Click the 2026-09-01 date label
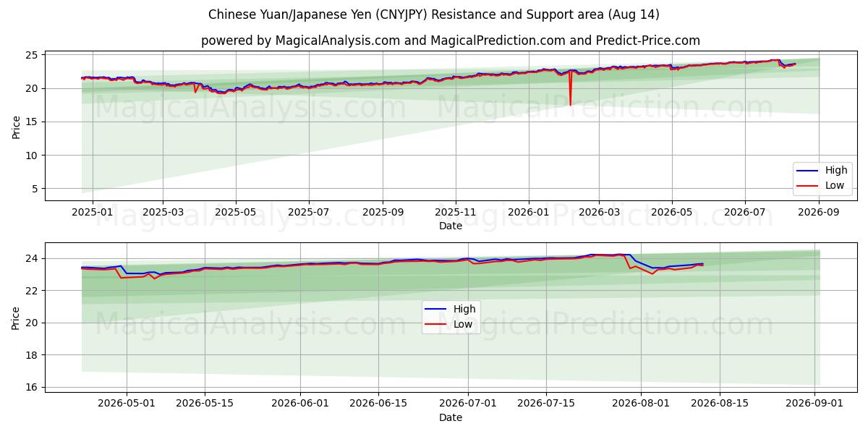Viewport: 868px width, 434px height. click(814, 404)
